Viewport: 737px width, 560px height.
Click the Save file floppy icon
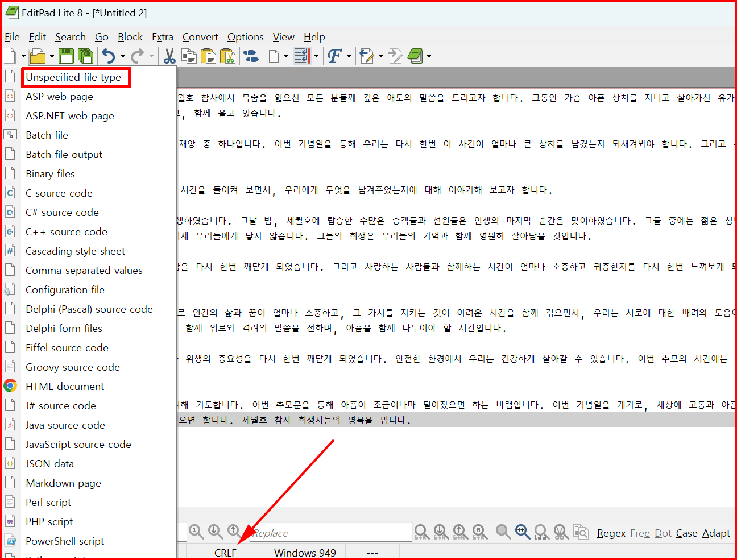point(67,56)
